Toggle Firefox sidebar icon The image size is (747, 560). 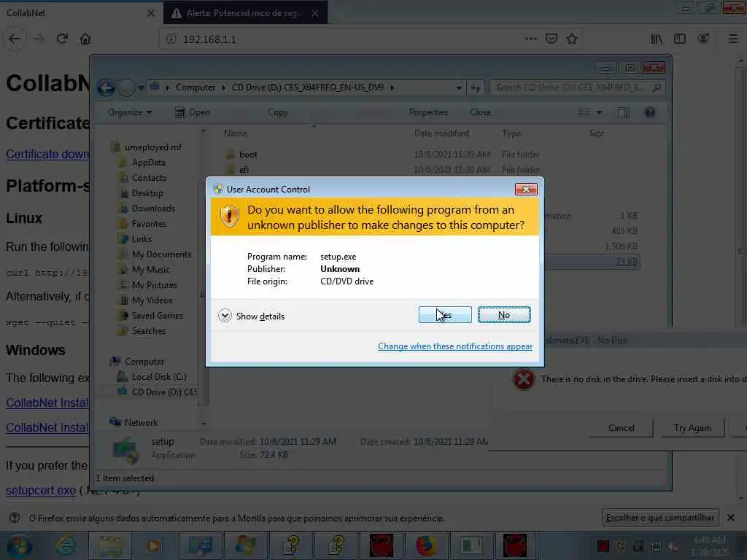tap(680, 39)
